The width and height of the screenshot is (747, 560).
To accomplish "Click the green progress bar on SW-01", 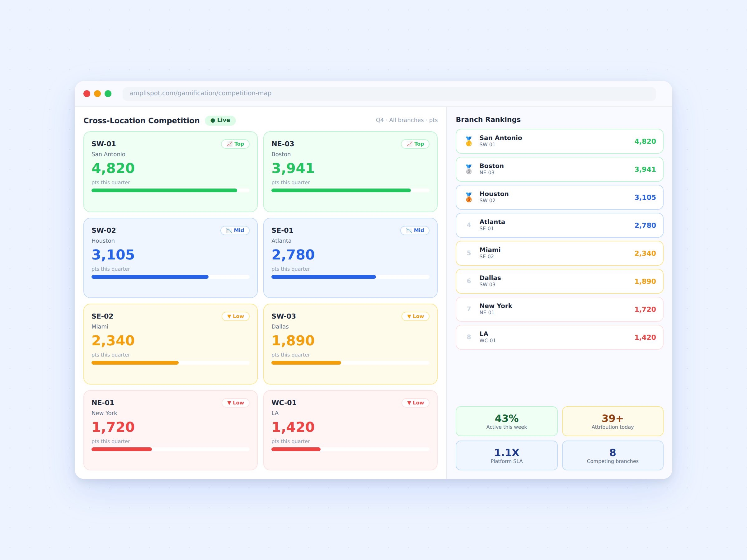I will point(164,190).
